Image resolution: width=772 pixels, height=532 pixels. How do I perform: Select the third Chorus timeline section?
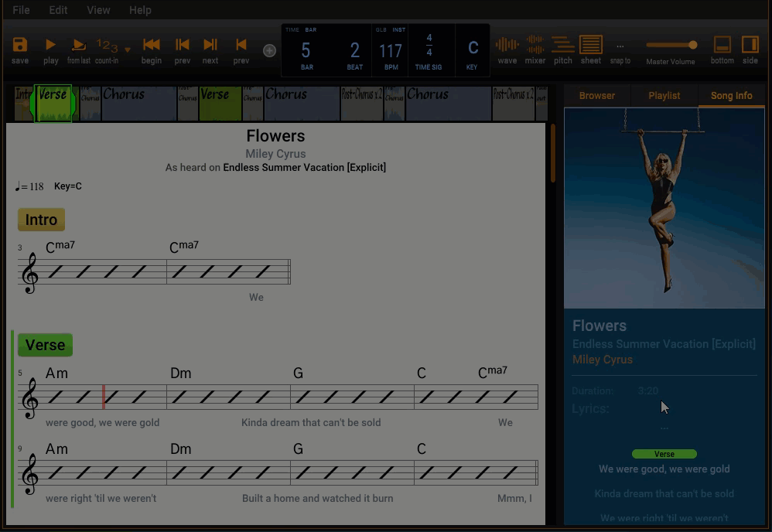pyautogui.click(x=448, y=104)
